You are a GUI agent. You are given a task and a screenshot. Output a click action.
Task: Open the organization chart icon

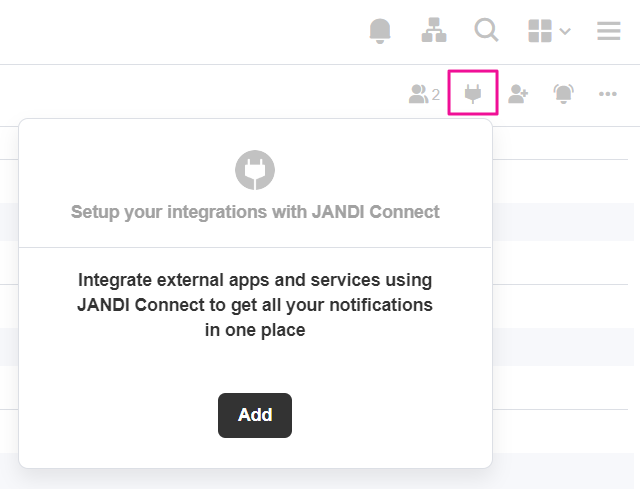pos(434,31)
